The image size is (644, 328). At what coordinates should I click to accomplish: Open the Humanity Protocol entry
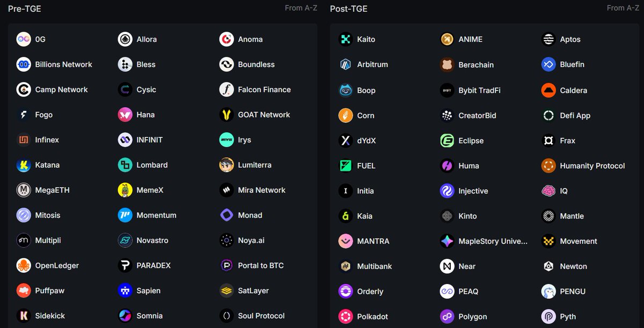[592, 166]
